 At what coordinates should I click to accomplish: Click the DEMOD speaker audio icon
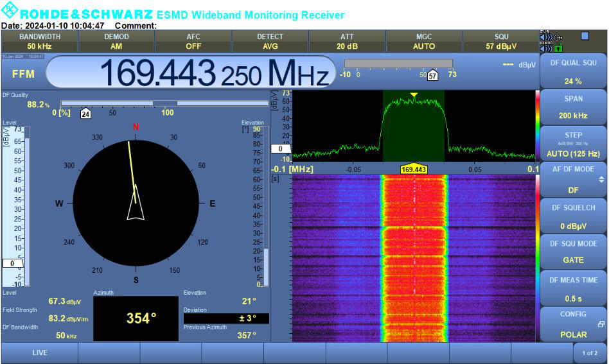tap(545, 49)
